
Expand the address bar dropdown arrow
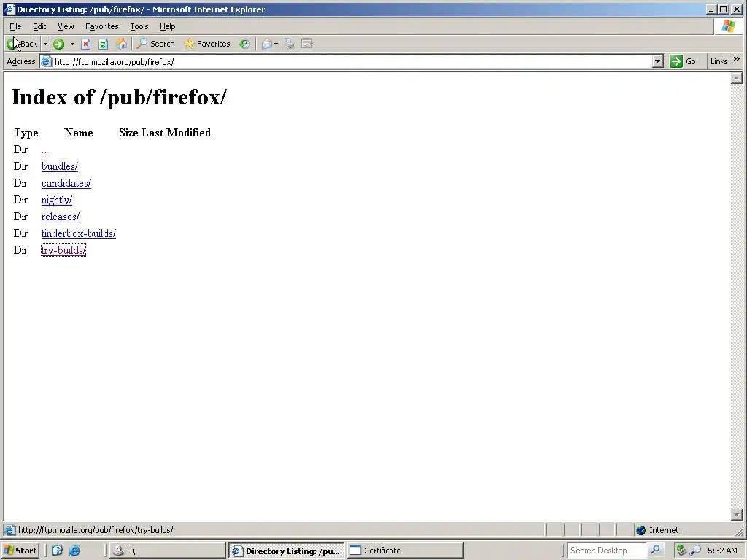coord(657,61)
